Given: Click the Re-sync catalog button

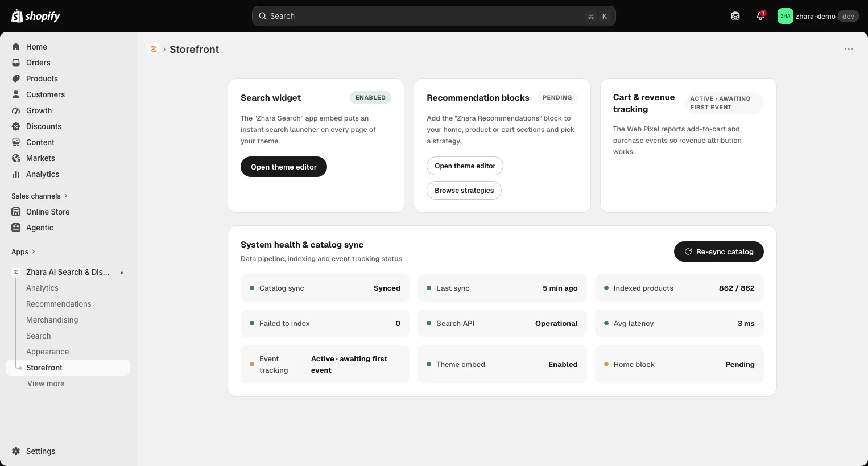Looking at the screenshot, I should coord(719,251).
